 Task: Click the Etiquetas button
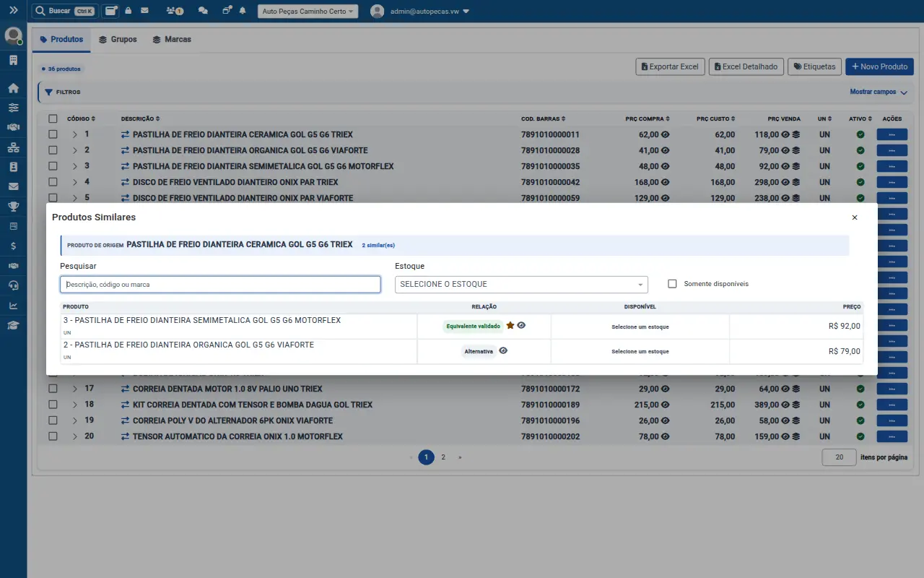[814, 66]
